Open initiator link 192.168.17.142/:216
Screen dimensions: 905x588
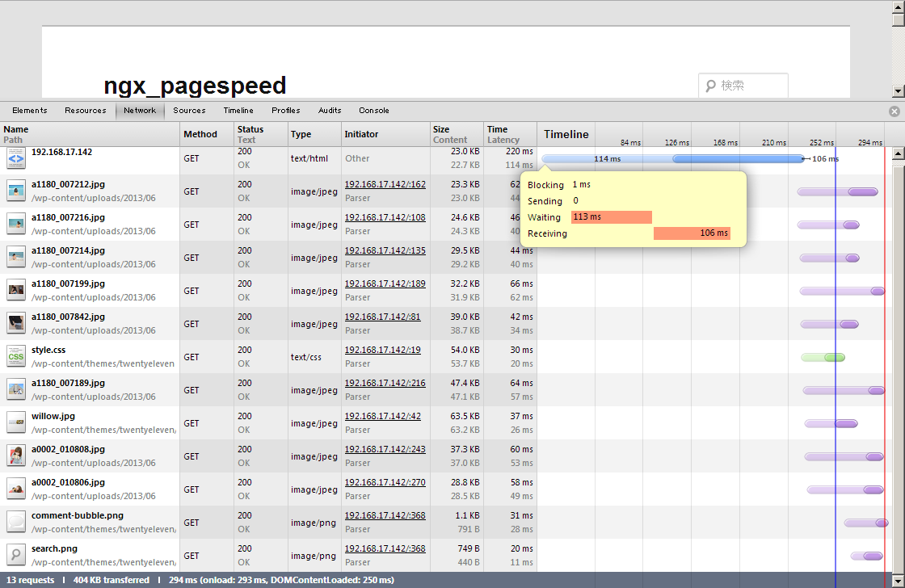click(385, 383)
